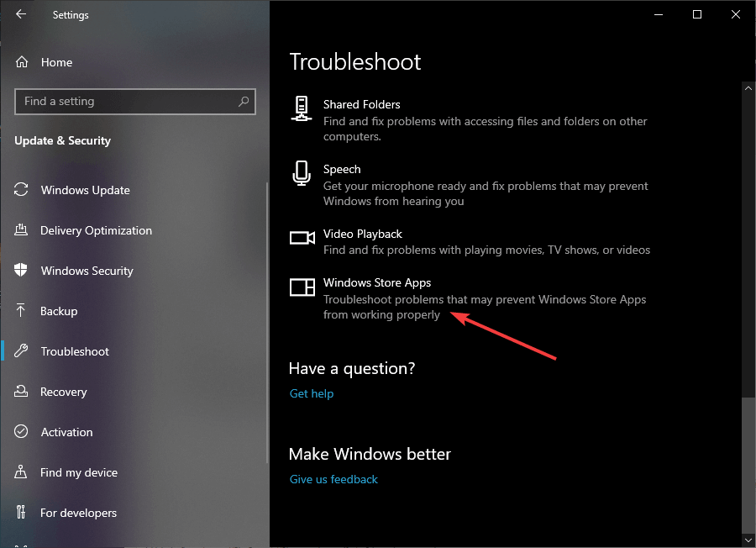Screen dimensions: 756x548
Task: Select the Video Playback troubleshooter
Action: tap(470, 242)
